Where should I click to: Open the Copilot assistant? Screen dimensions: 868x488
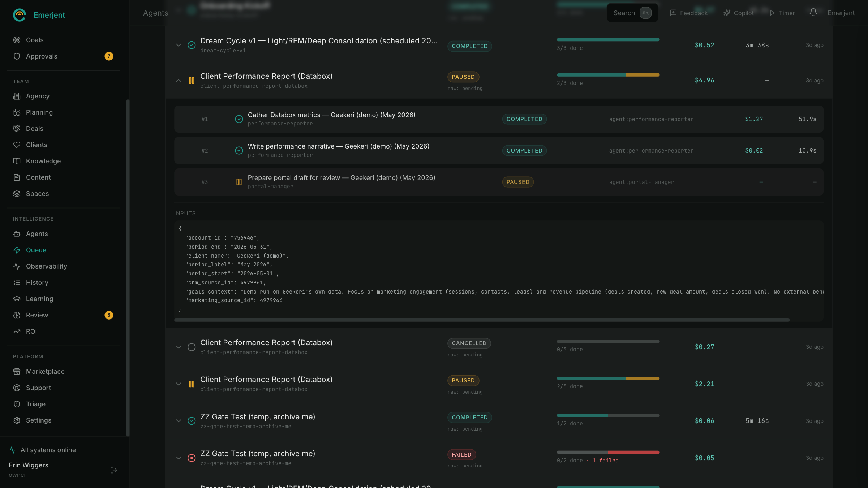[x=739, y=13]
